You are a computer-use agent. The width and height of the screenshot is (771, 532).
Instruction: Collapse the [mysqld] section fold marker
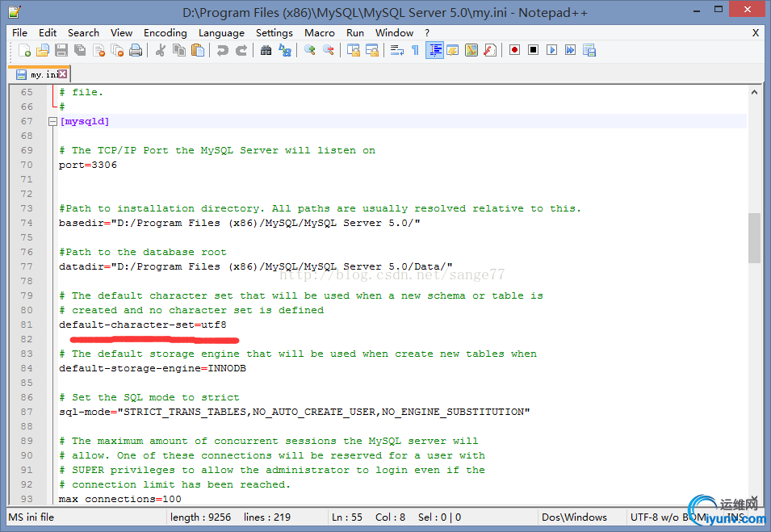click(x=52, y=121)
